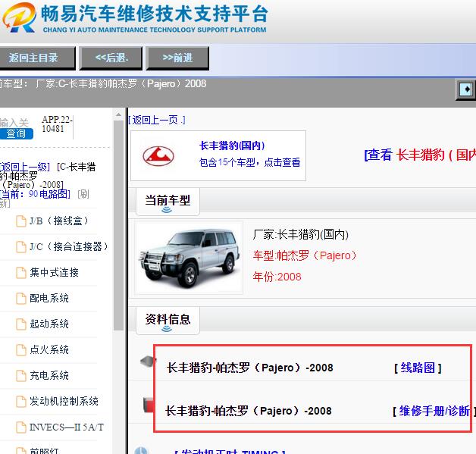
Task: Click the Chang Yi platform logo icon
Action: [20, 17]
